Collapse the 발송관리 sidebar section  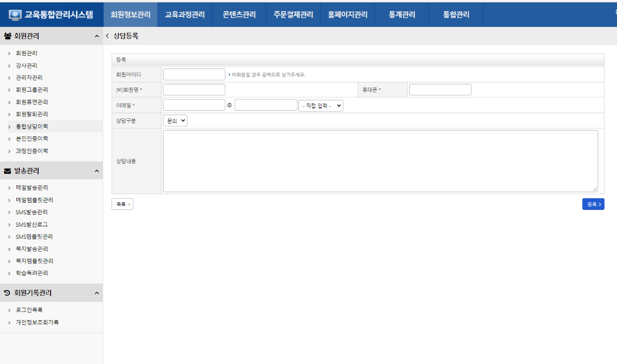96,171
